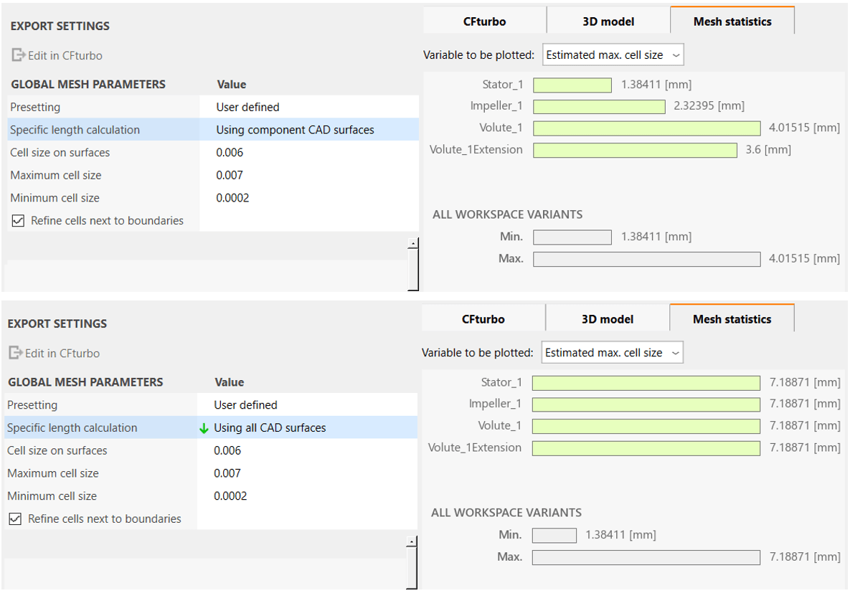Click the lower Impeller_1 bar at 7.18871 mm
Screen dimensions: 850x616
646,404
